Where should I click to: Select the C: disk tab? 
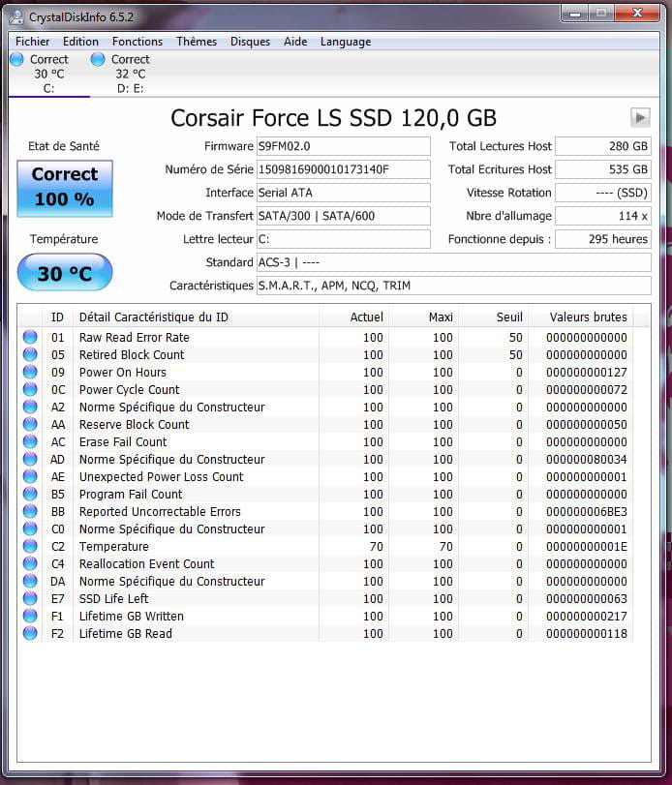click(49, 74)
